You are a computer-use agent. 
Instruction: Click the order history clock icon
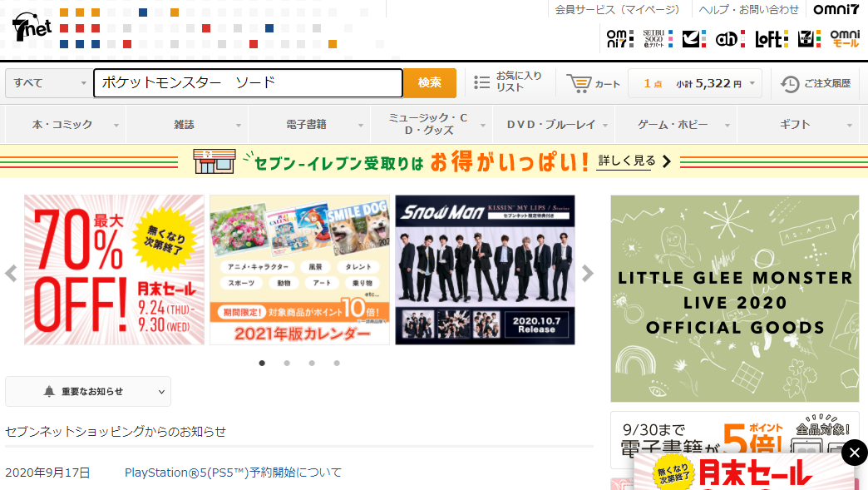[x=790, y=83]
